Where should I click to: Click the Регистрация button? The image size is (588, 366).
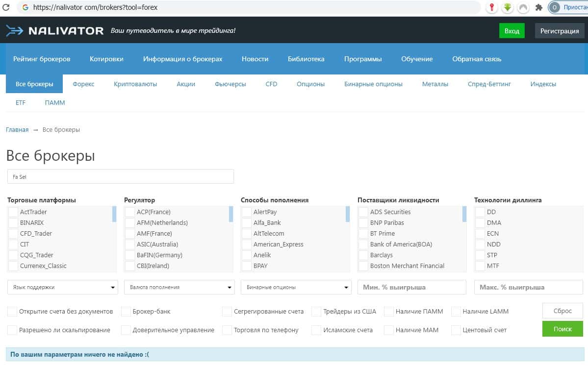(x=560, y=31)
